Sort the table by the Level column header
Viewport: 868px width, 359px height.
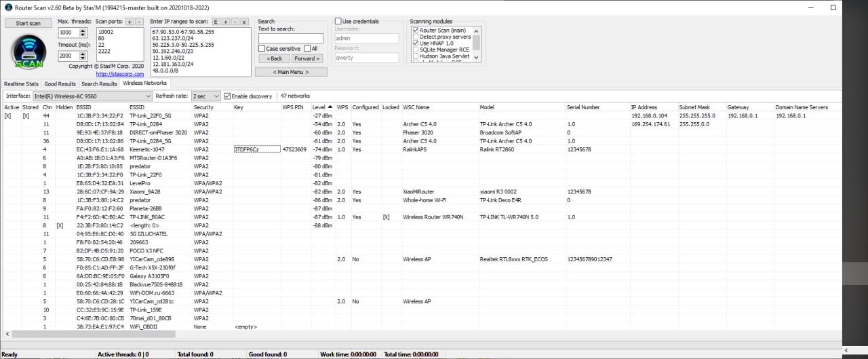point(323,107)
